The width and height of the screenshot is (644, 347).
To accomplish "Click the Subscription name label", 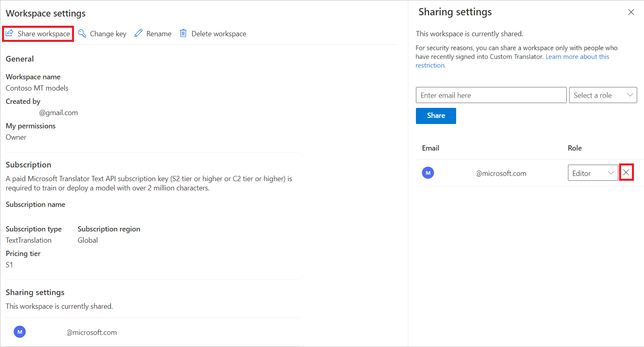I will point(35,204).
